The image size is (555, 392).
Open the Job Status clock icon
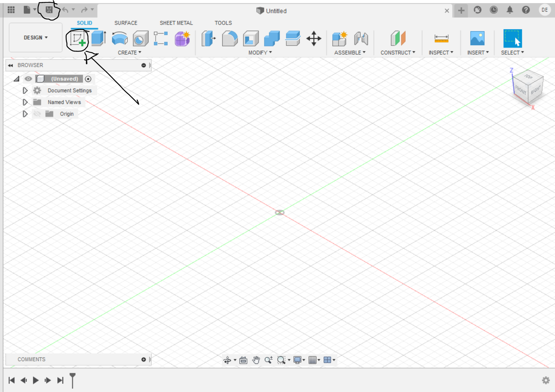[494, 10]
